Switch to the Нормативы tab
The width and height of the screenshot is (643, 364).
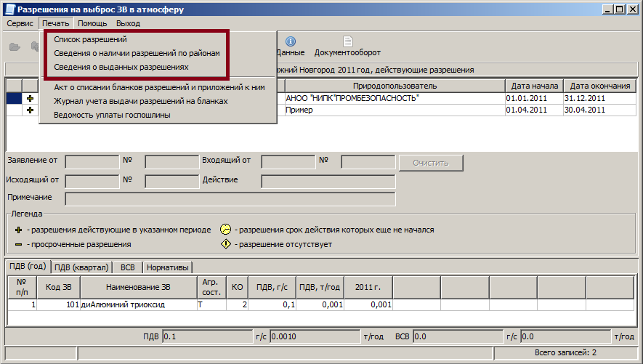[168, 267]
